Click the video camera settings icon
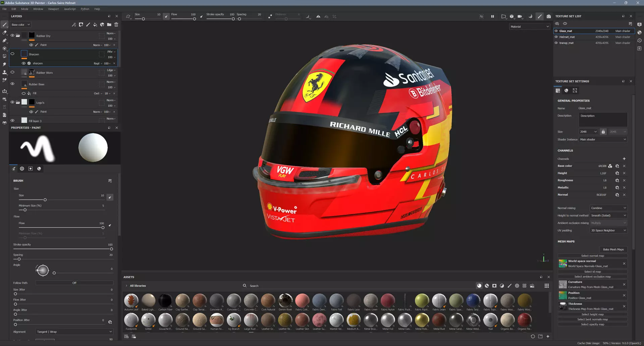This screenshot has width=644, height=346. tap(520, 16)
